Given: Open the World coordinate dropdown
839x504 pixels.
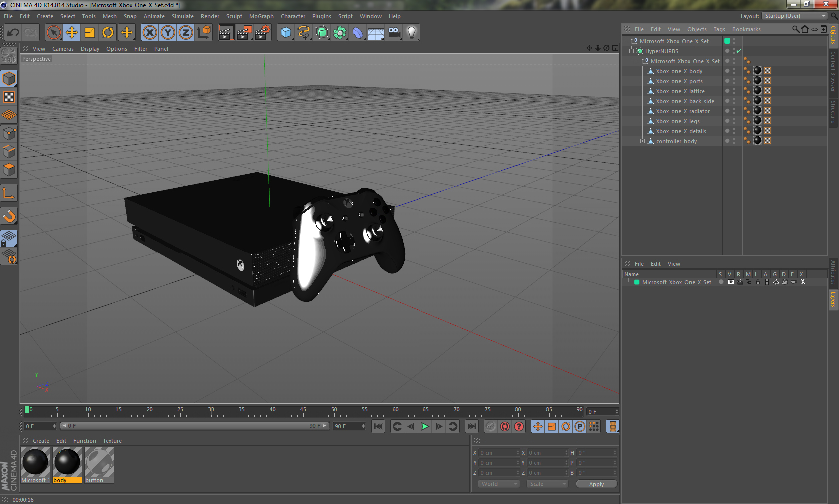Looking at the screenshot, I should click(499, 484).
